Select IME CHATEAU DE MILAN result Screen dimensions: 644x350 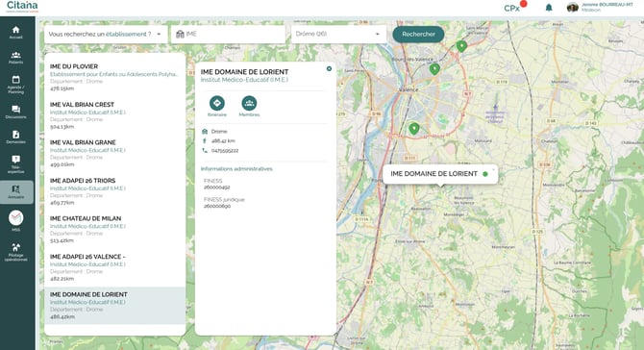pos(114,229)
